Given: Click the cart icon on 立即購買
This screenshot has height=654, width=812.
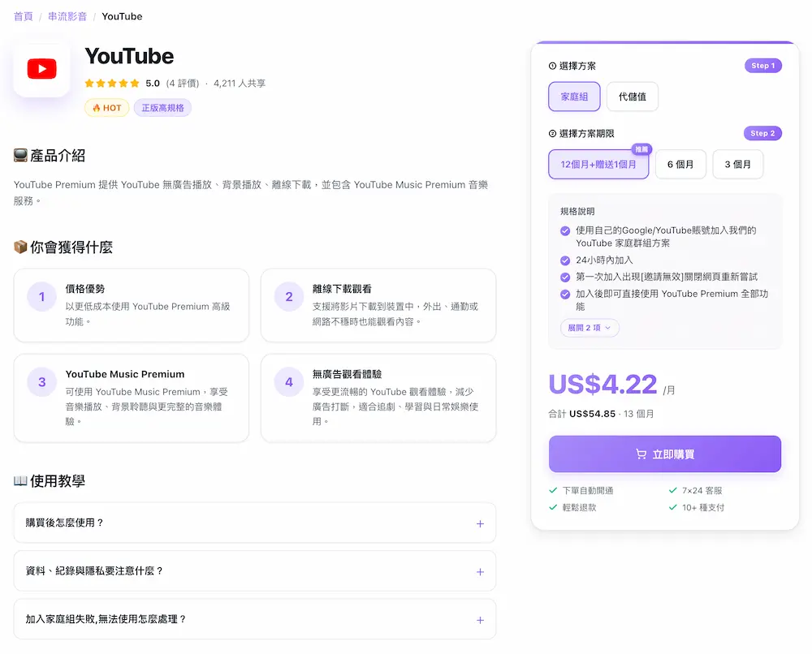Looking at the screenshot, I should (641, 454).
